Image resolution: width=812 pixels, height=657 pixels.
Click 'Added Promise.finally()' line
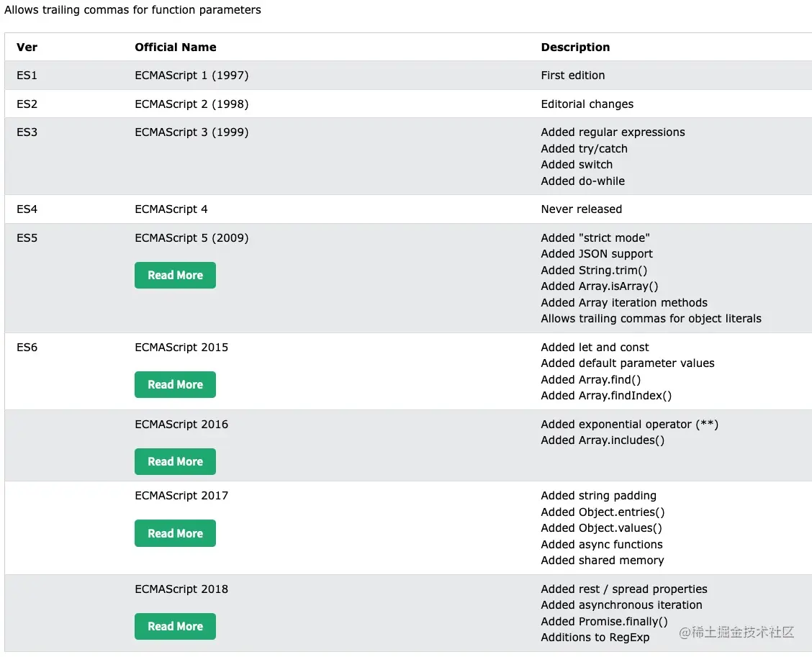(x=605, y=622)
